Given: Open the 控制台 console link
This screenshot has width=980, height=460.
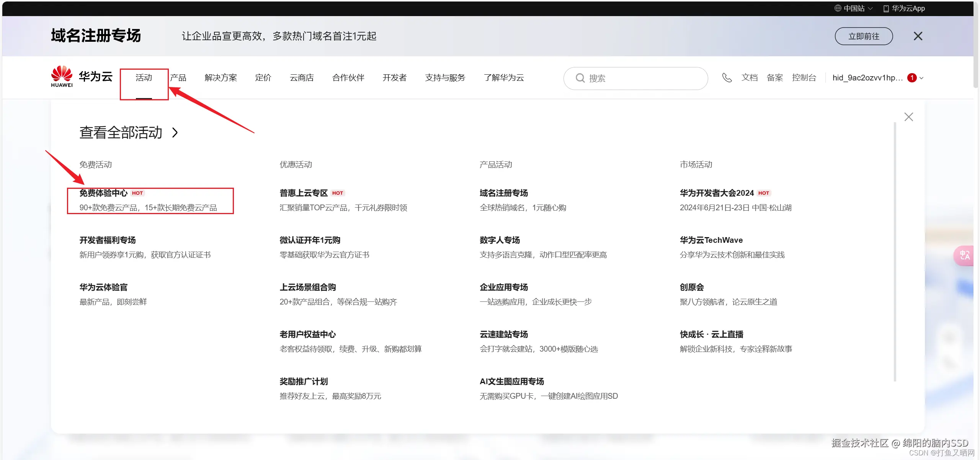Looking at the screenshot, I should pos(804,78).
